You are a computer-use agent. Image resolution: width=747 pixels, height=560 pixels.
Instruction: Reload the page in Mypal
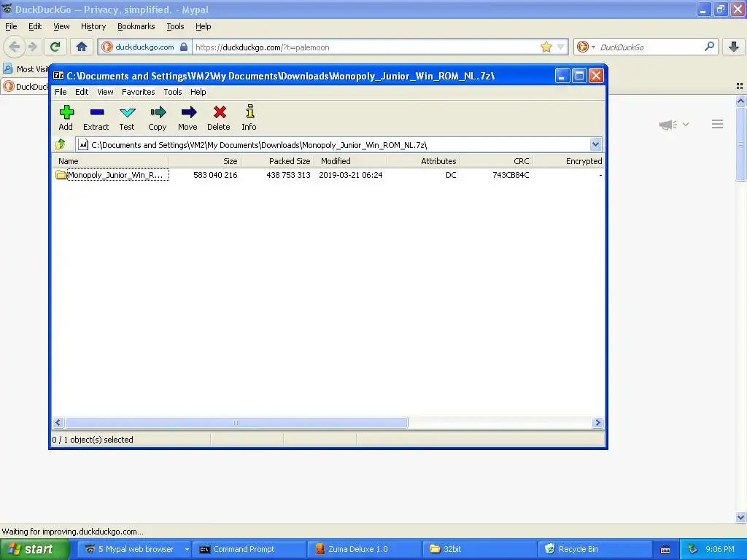pos(55,47)
